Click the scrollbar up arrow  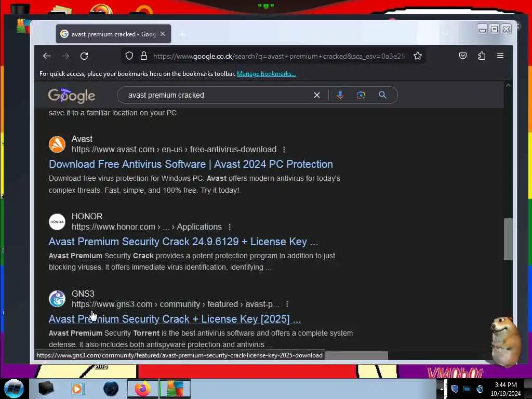click(508, 86)
